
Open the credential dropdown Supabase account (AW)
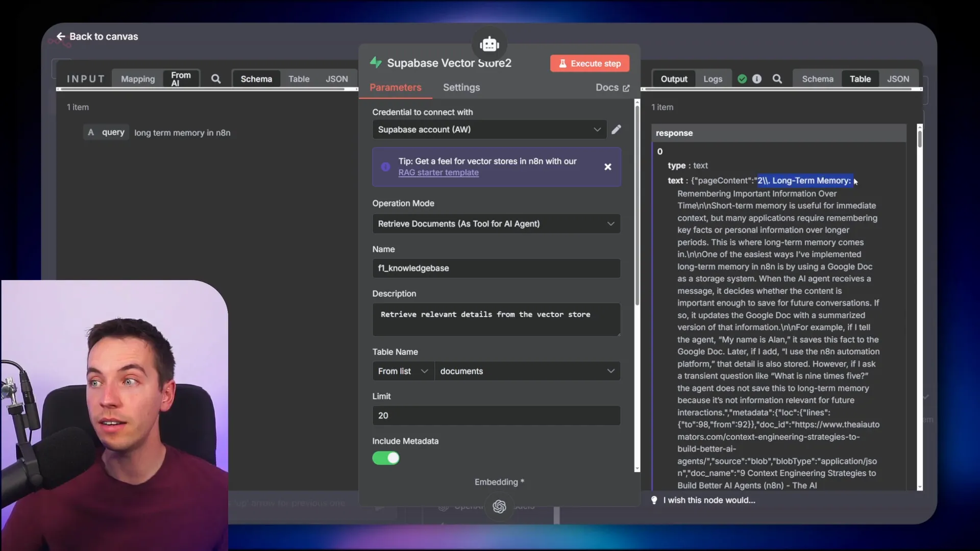tap(489, 129)
